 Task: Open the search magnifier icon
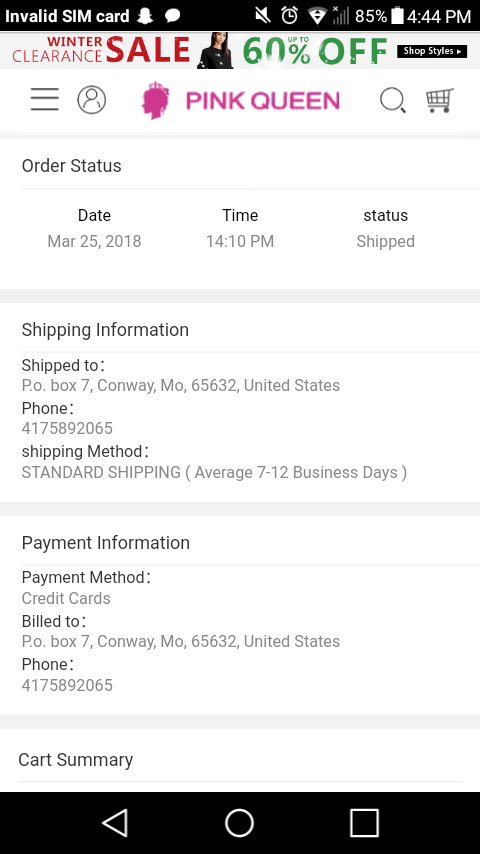[x=392, y=101]
